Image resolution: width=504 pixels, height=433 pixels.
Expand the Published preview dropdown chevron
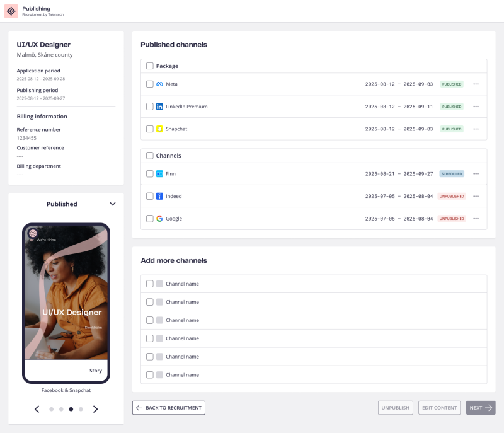pos(113,204)
